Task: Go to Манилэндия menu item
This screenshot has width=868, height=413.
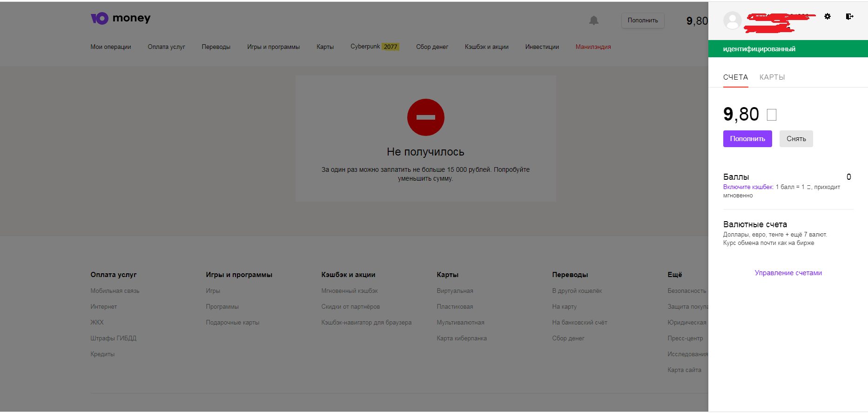Action: [593, 47]
